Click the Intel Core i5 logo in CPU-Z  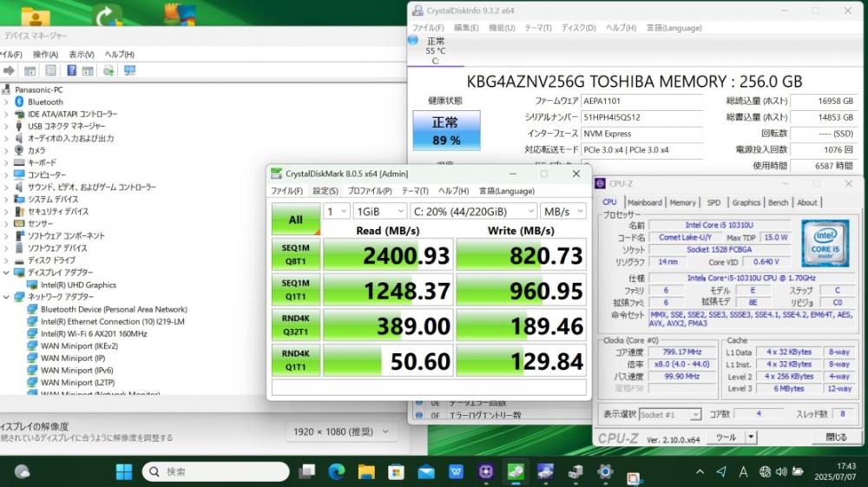pyautogui.click(x=825, y=243)
